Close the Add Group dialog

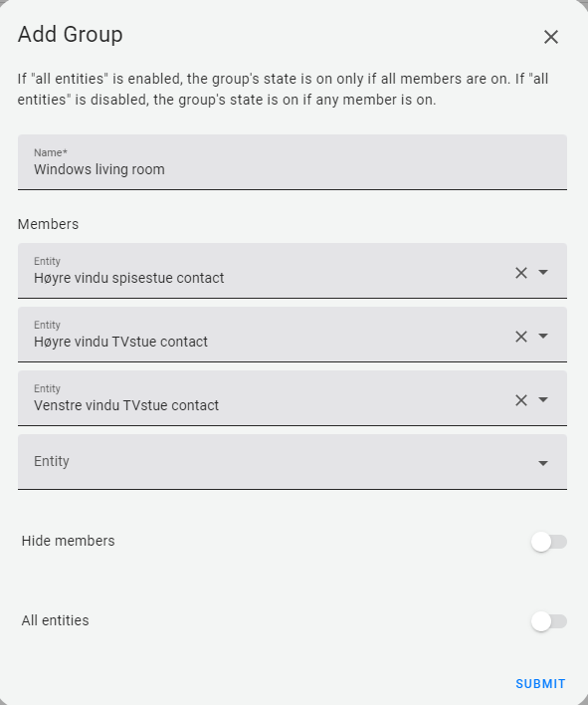(x=551, y=37)
